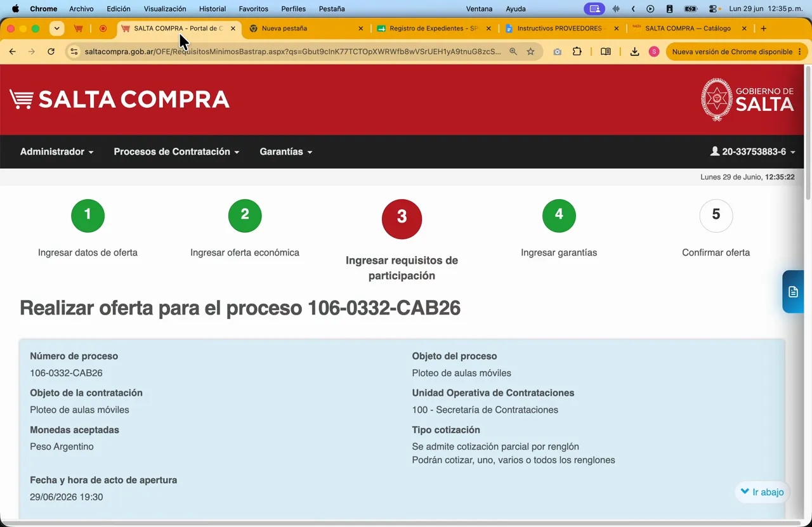Close the Instructivos PROVEEDORES tab
The height and width of the screenshot is (527, 812).
tap(616, 29)
